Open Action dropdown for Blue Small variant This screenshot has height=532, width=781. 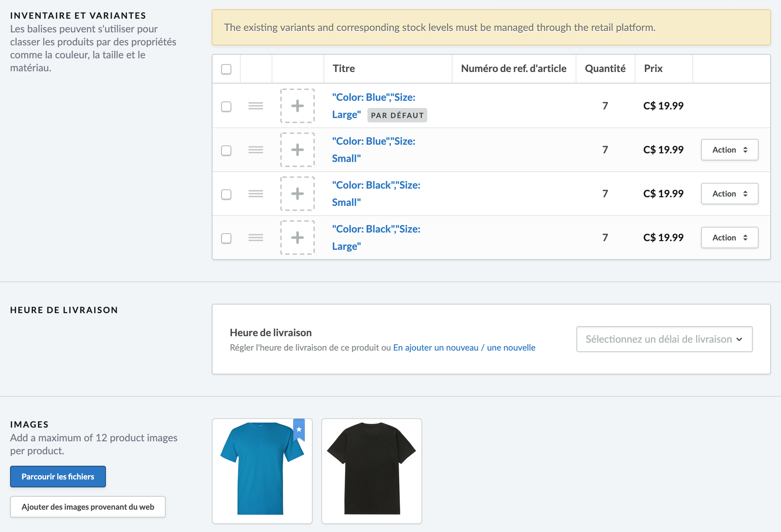[729, 149]
